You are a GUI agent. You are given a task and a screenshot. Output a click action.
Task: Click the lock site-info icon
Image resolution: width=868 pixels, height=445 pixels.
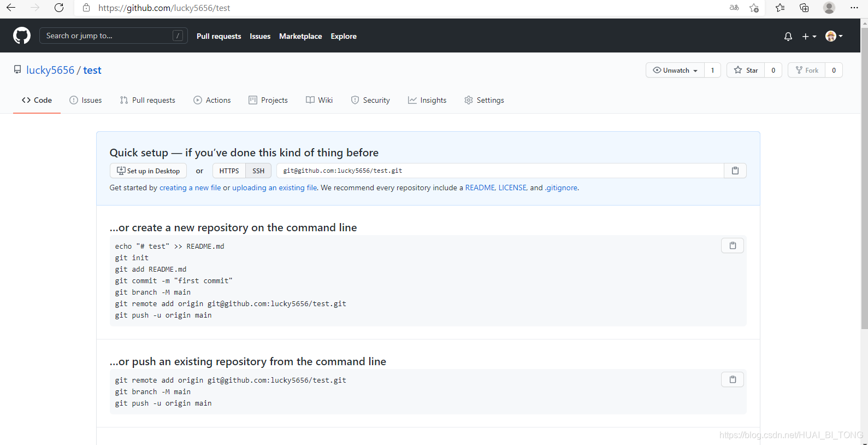86,8
